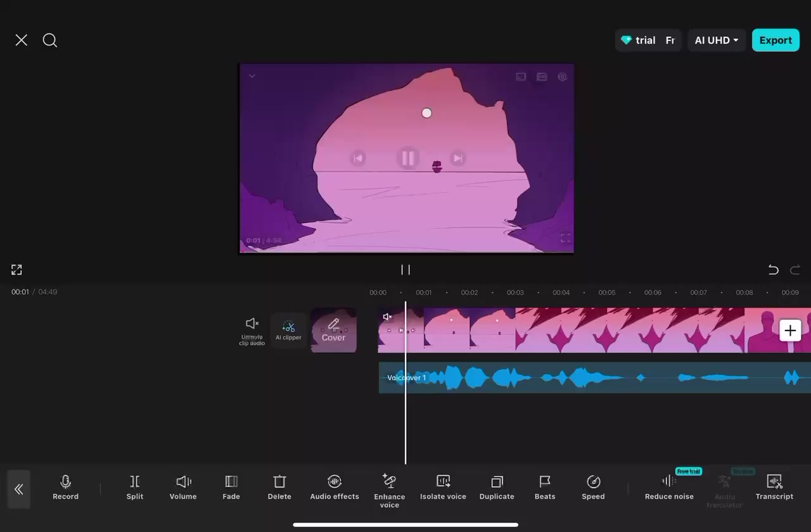811x532 pixels.
Task: Apply Enhance voice
Action: tap(390, 491)
